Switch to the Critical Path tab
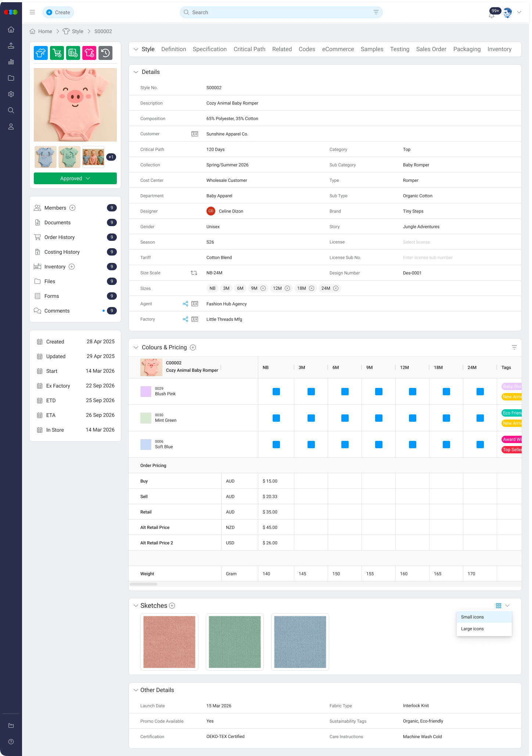 click(249, 49)
